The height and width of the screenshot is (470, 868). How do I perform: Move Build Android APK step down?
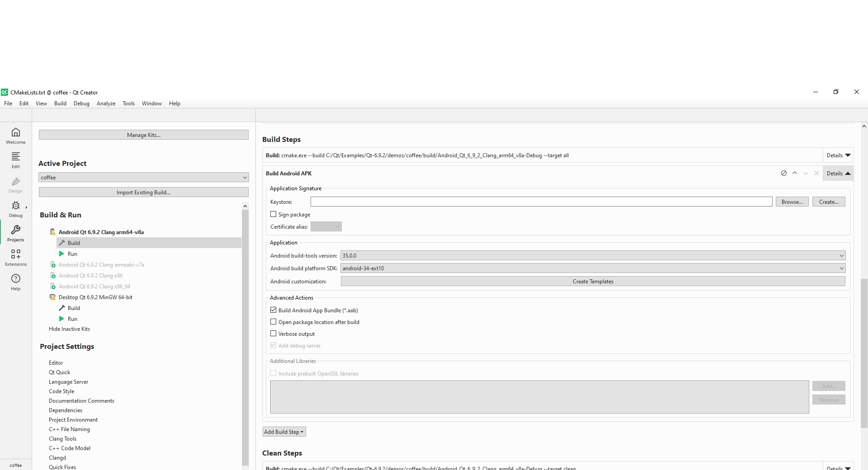806,173
